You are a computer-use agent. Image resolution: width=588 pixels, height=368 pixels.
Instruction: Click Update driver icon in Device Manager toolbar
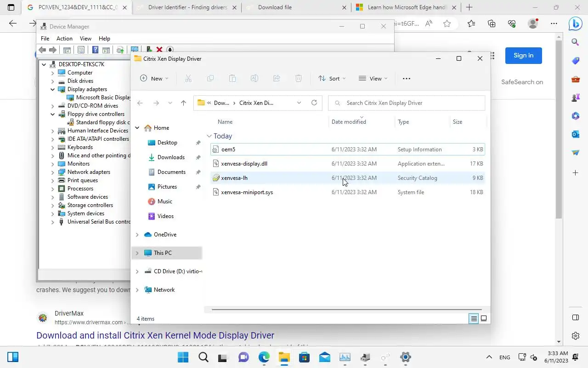(x=149, y=50)
